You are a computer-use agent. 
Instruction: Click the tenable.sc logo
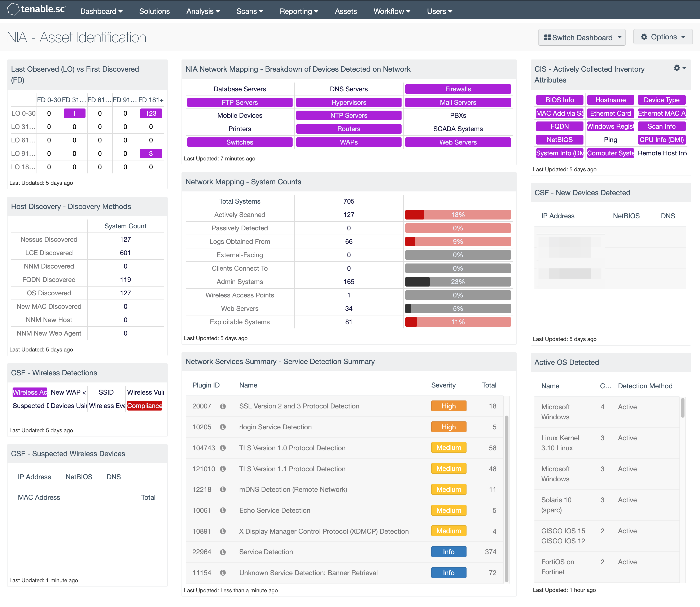tap(37, 9)
